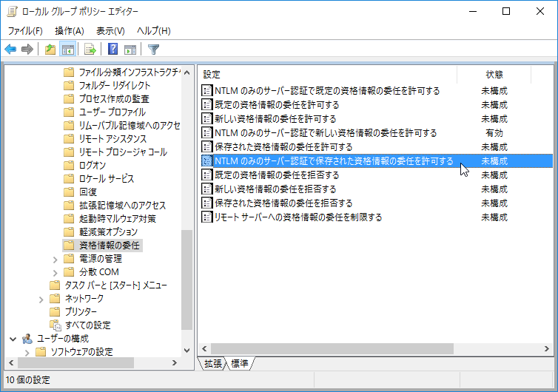Viewport: 558px width, 392px height.
Task: Select the リムーバブル記憶域へのアクセス folder
Action: [x=121, y=125]
